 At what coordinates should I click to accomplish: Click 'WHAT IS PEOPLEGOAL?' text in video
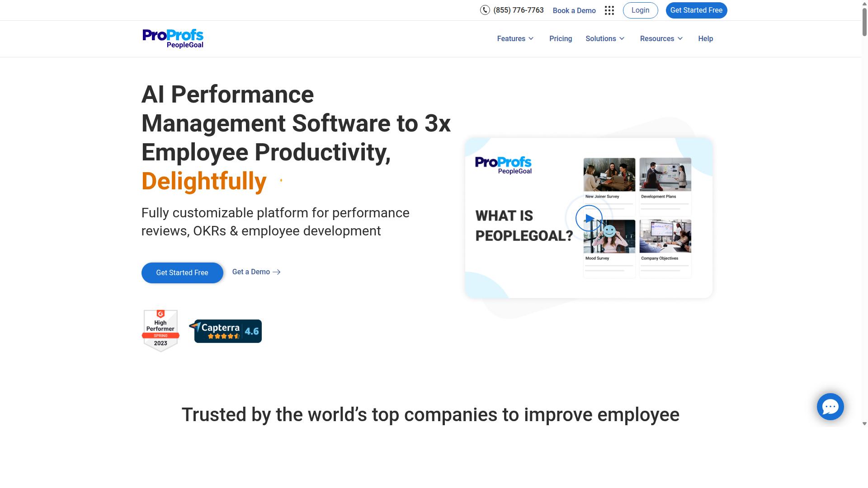coord(524,226)
